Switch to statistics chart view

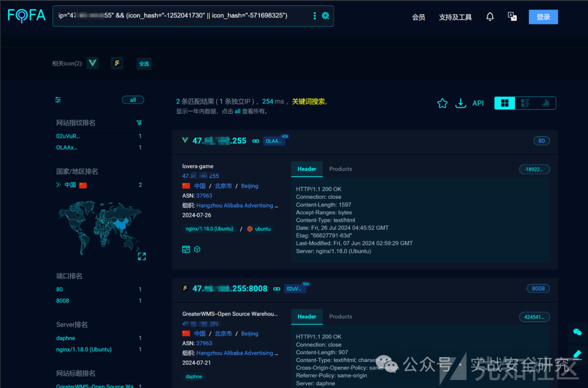(546, 103)
